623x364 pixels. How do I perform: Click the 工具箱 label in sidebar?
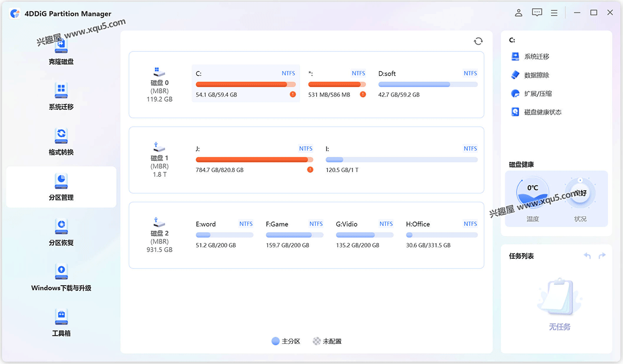(x=61, y=333)
